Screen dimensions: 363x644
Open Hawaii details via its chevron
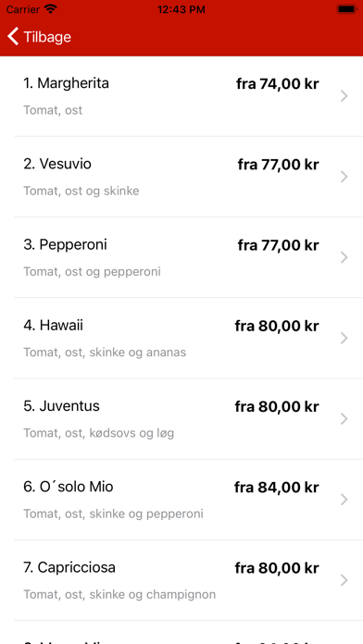tap(344, 338)
